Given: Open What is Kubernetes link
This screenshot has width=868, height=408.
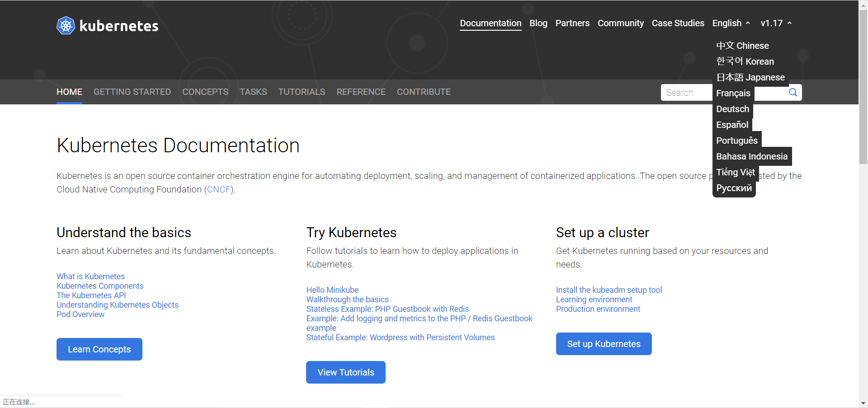Looking at the screenshot, I should (90, 277).
